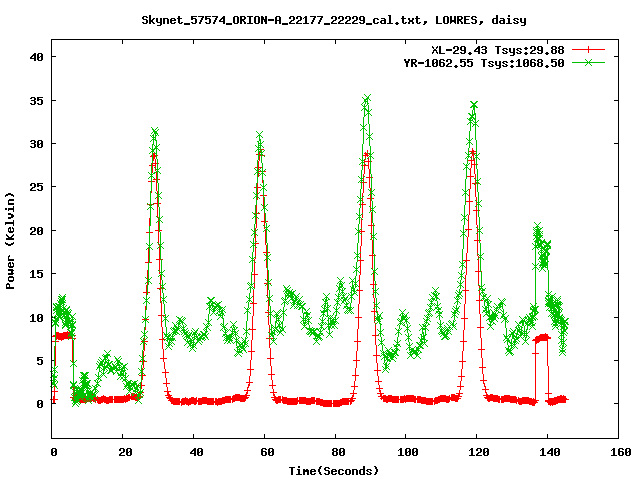Image resolution: width=640 pixels, height=480 pixels.
Task: Click the y-axis tick label 40
Action: 36,57
